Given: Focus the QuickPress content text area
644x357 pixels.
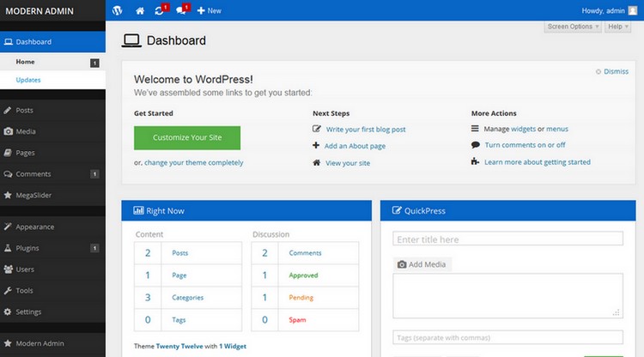Looking at the screenshot, I should (507, 296).
